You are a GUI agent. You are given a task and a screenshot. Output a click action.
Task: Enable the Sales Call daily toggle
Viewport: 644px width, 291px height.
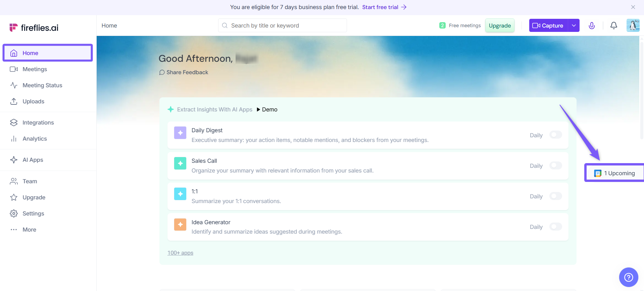tap(555, 165)
